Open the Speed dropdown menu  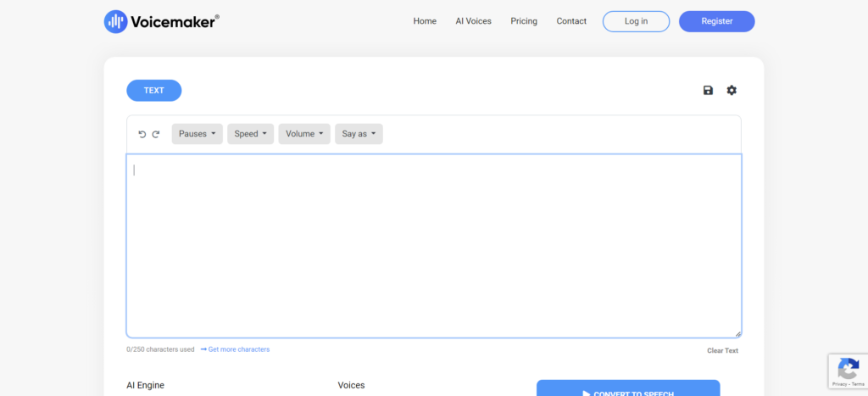click(x=250, y=134)
